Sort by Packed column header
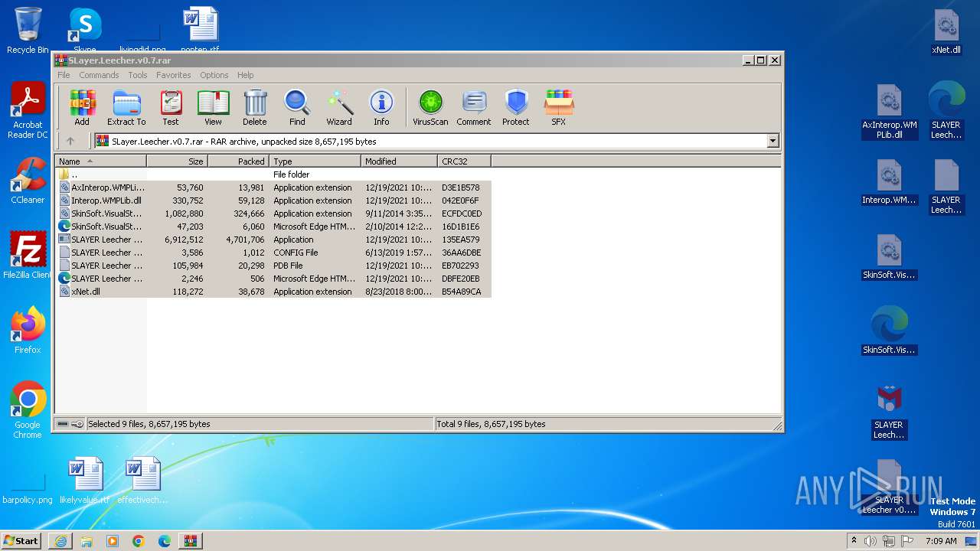 238,161
